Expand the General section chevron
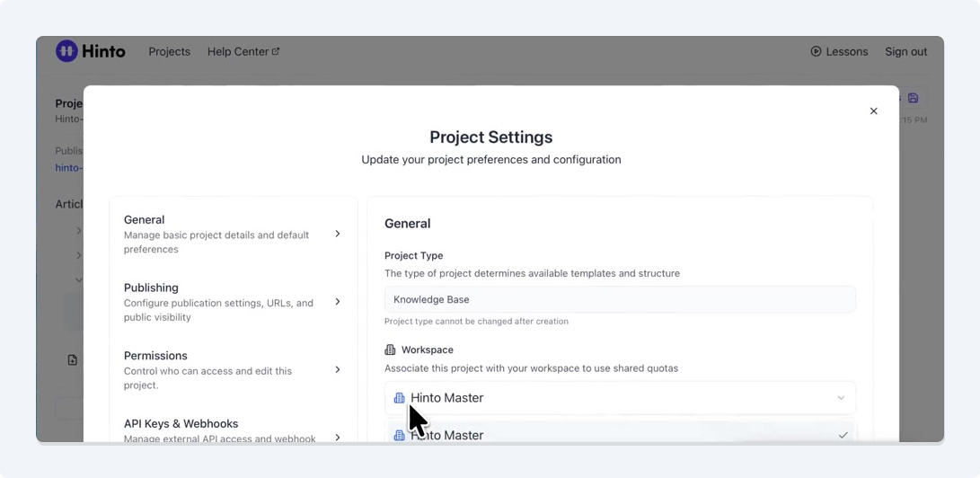This screenshot has height=478, width=980. (338, 234)
